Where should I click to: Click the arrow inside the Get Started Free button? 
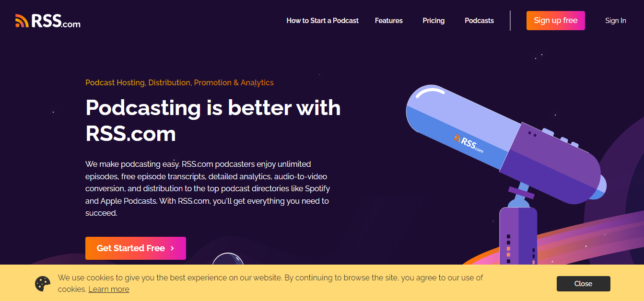pos(172,248)
